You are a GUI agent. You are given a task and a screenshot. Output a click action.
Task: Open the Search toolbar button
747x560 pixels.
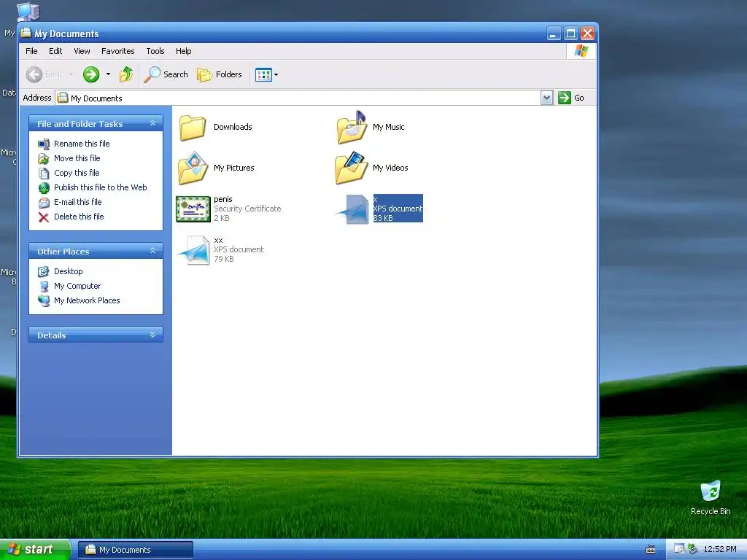[x=166, y=74]
